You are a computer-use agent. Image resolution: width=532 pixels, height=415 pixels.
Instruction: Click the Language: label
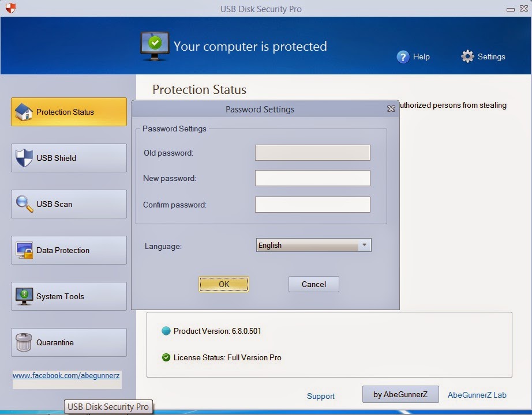[163, 247]
